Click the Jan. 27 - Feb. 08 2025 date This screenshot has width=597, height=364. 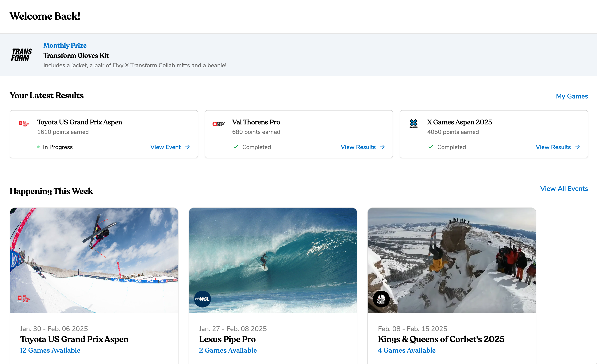click(x=233, y=329)
